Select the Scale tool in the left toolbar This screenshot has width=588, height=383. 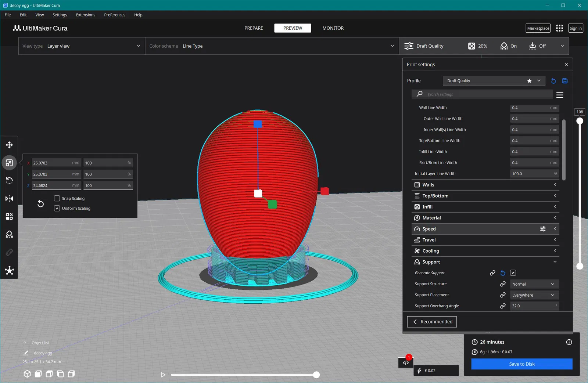click(9, 163)
